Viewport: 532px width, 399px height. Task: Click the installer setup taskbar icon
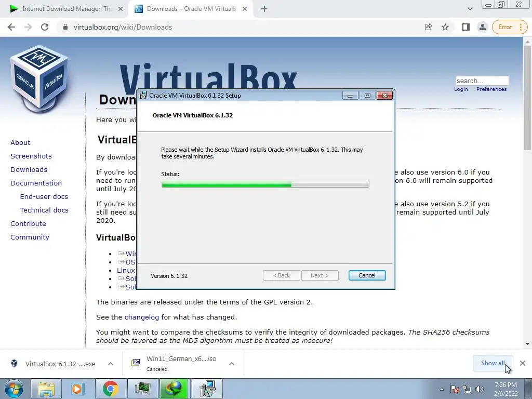pyautogui.click(x=207, y=389)
